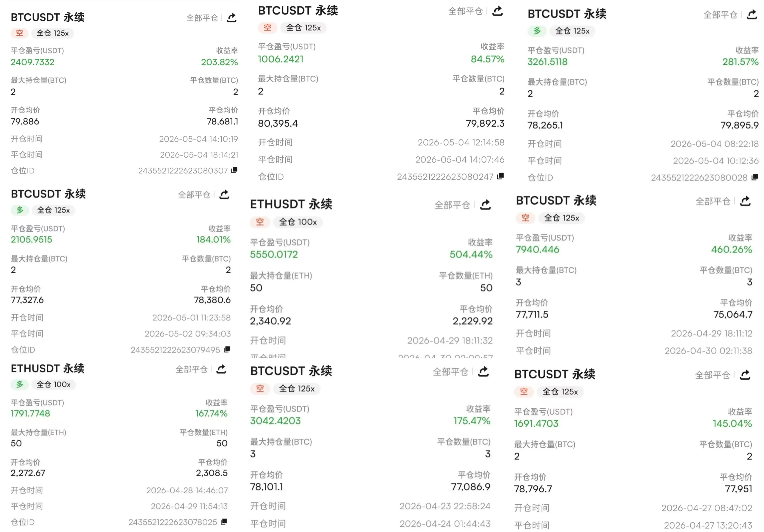Screen dimensions: 764x532
Task: Copy position ID ending in 079495
Action: pos(227,349)
